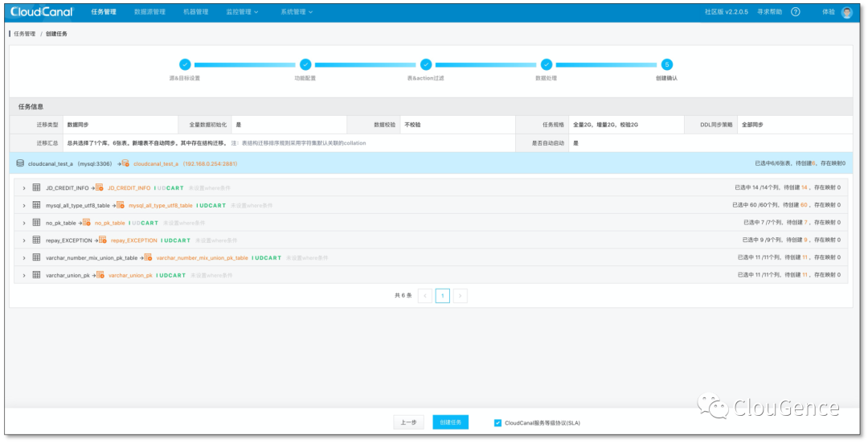
Task: Click step 1 checkmark 源&目标设置
Action: [x=185, y=65]
